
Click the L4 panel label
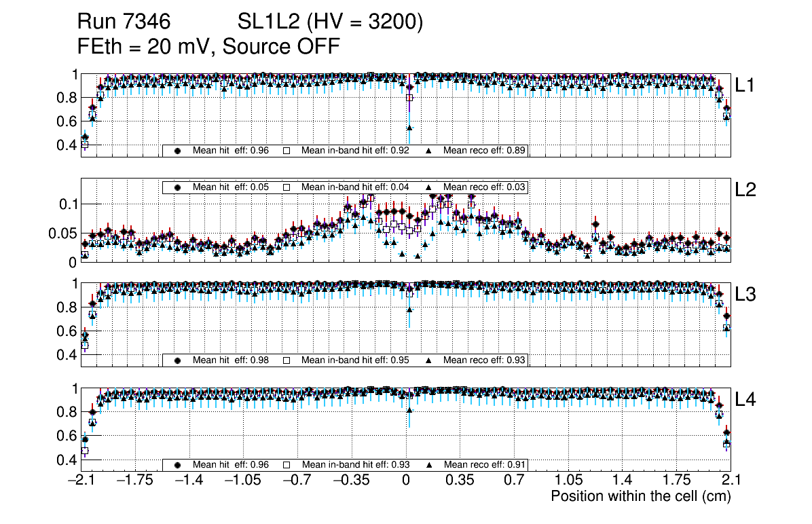click(745, 400)
